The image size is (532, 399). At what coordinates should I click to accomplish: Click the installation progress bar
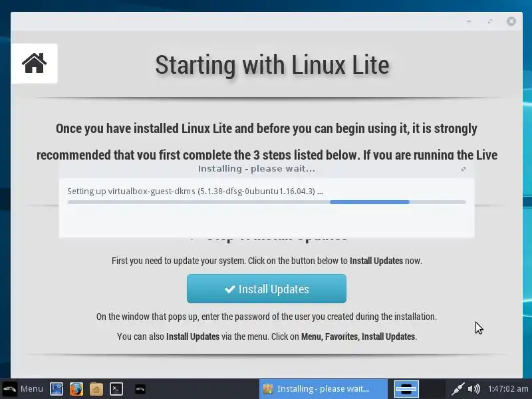(267, 202)
